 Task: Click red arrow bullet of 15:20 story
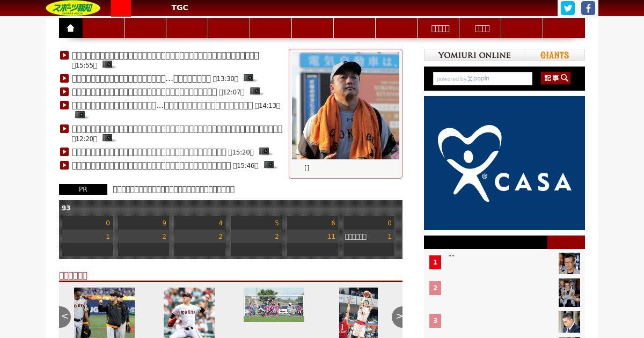(x=64, y=152)
